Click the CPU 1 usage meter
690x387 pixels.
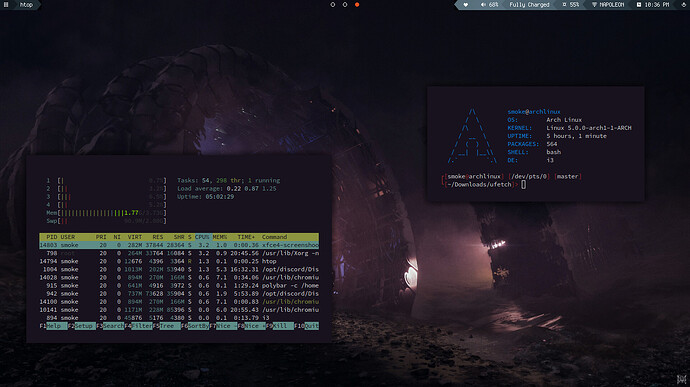click(x=106, y=181)
